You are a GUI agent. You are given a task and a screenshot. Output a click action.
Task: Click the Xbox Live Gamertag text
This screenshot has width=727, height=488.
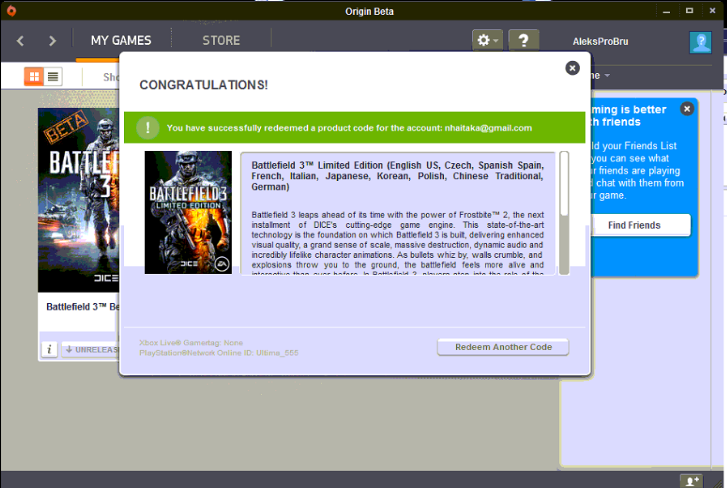[x=191, y=343]
